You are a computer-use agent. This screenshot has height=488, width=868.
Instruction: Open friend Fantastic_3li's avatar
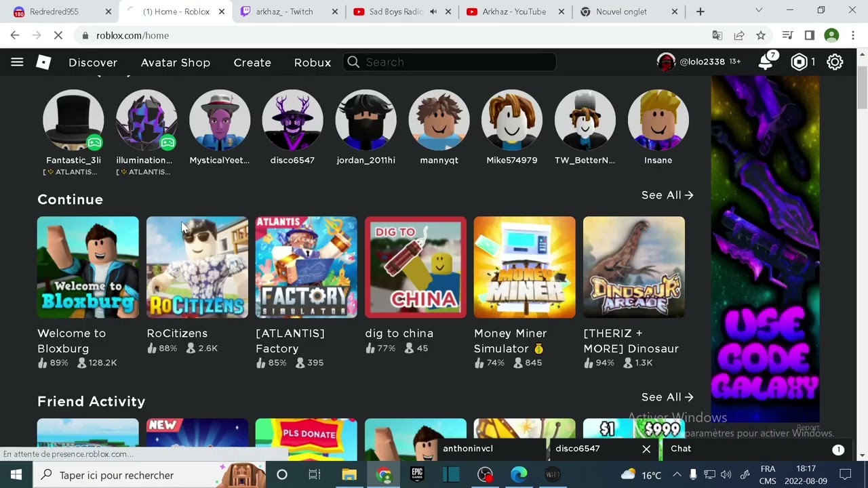click(x=73, y=120)
